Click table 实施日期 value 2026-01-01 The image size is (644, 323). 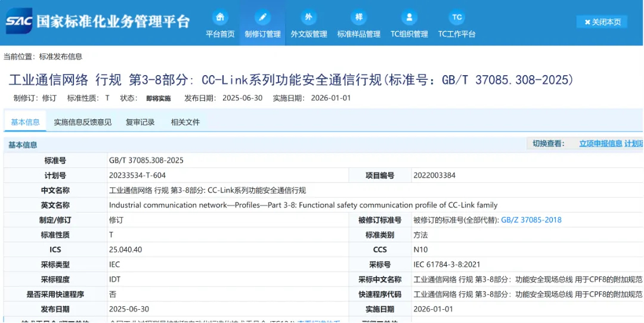434,309
